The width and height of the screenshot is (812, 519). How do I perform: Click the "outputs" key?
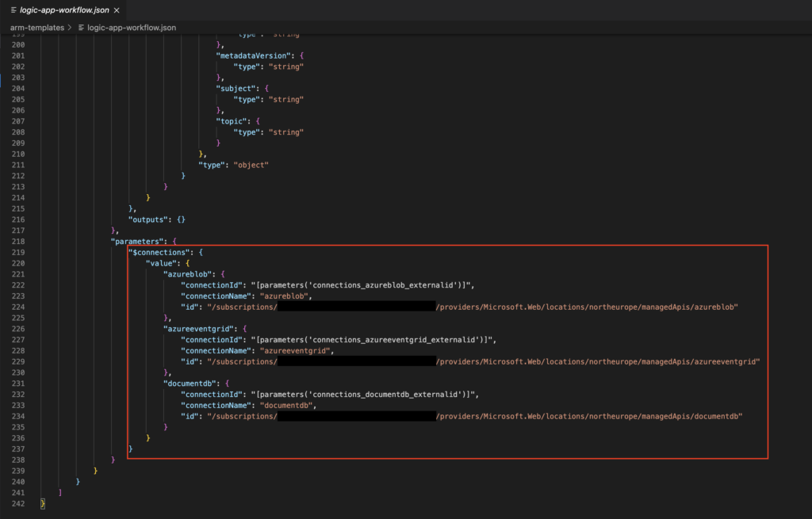pyautogui.click(x=148, y=219)
